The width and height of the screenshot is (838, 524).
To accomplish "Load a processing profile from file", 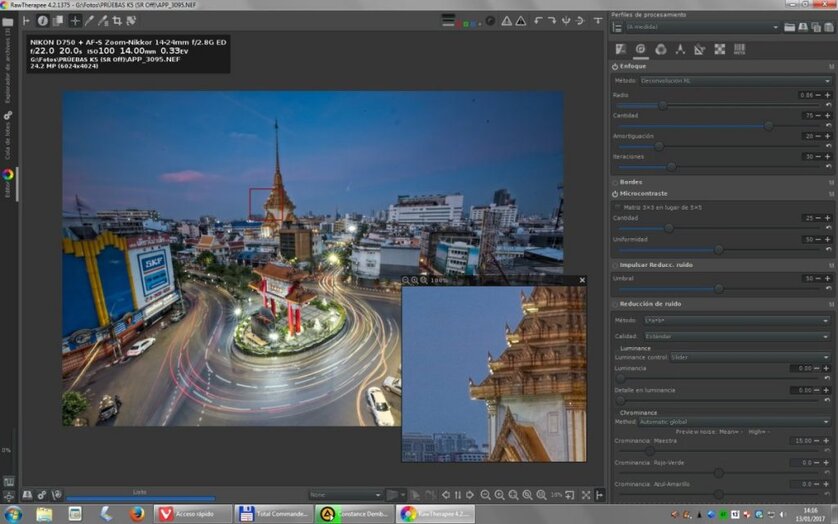I will pyautogui.click(x=790, y=28).
